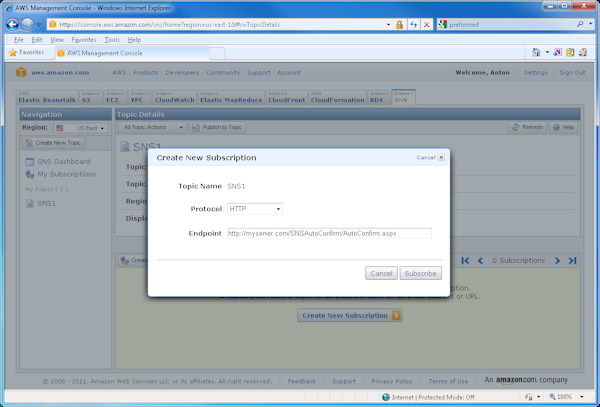Select the AWS Management Console browser tab
This screenshot has height=407, width=600.
coord(132,53)
